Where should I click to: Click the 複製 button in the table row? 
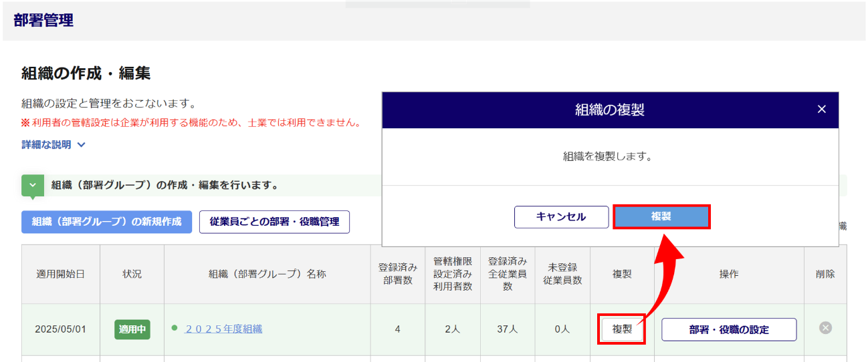coord(622,329)
